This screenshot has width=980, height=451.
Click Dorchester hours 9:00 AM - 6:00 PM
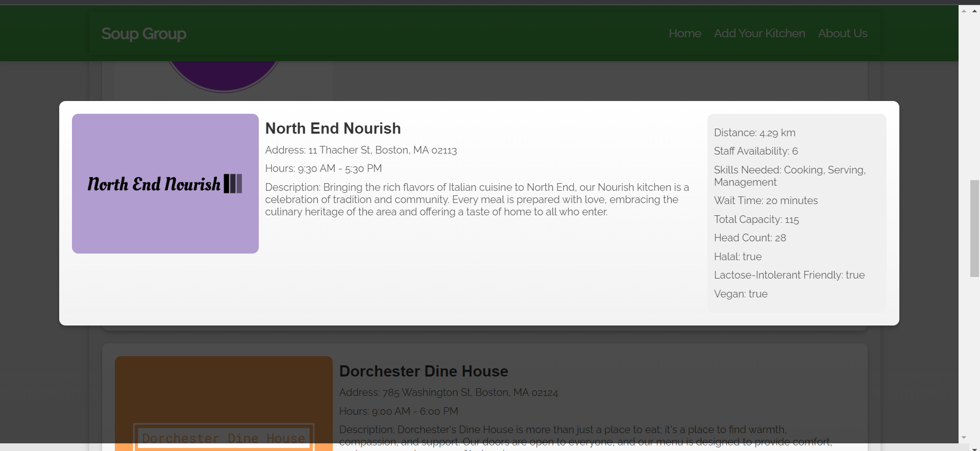[399, 411]
